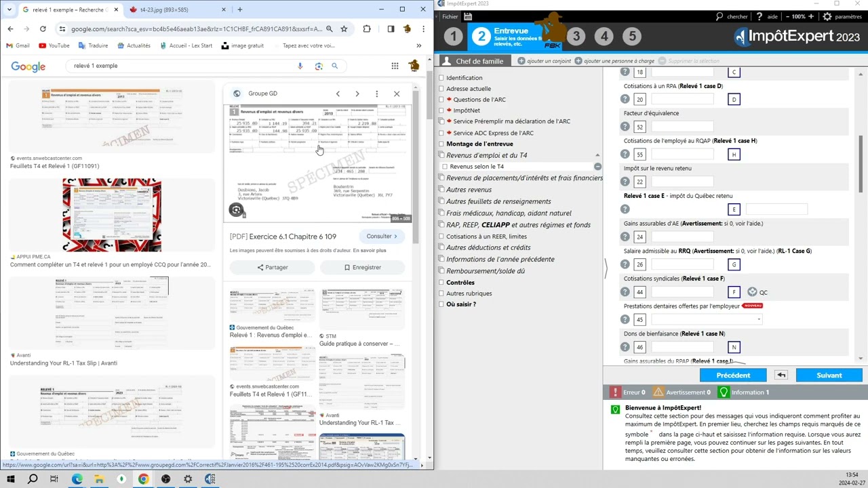Click the help icon beside field 52
Image resolution: width=868 pixels, height=488 pixels.
[x=625, y=127]
